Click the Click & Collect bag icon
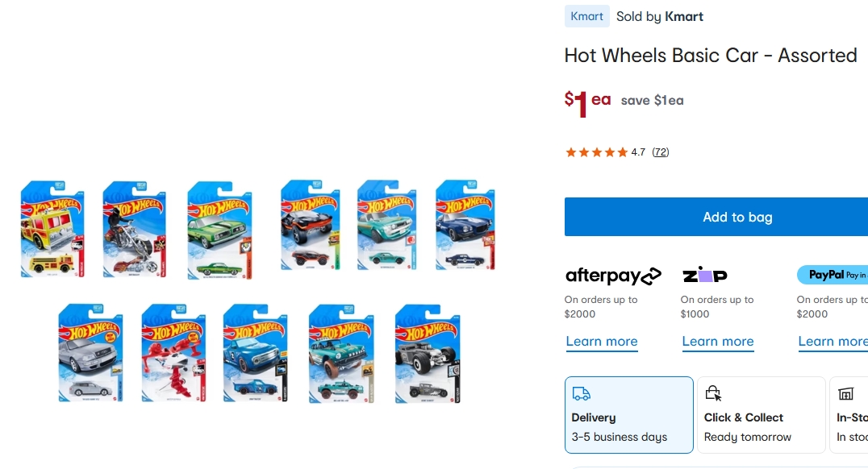The width and height of the screenshot is (868, 469). click(713, 393)
